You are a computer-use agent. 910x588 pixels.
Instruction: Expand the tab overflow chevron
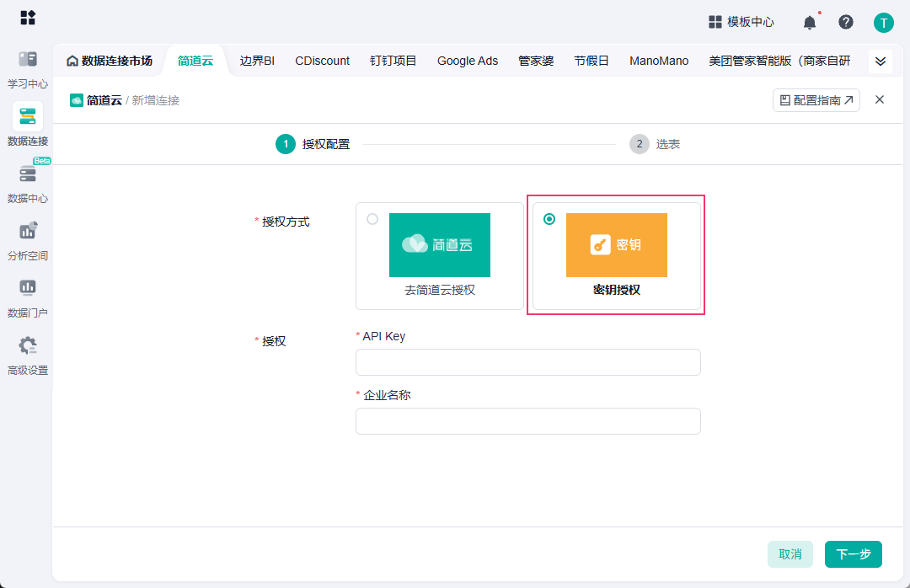880,61
